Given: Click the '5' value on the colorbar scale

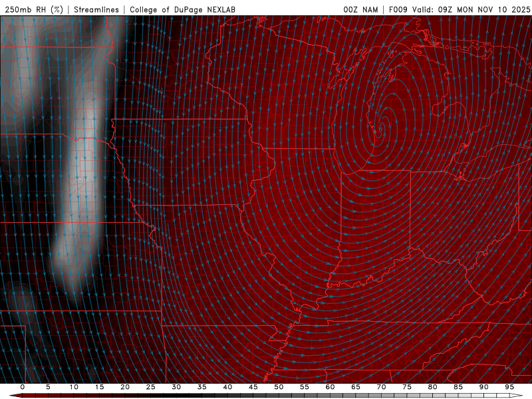Looking at the screenshot, I should click(48, 387).
